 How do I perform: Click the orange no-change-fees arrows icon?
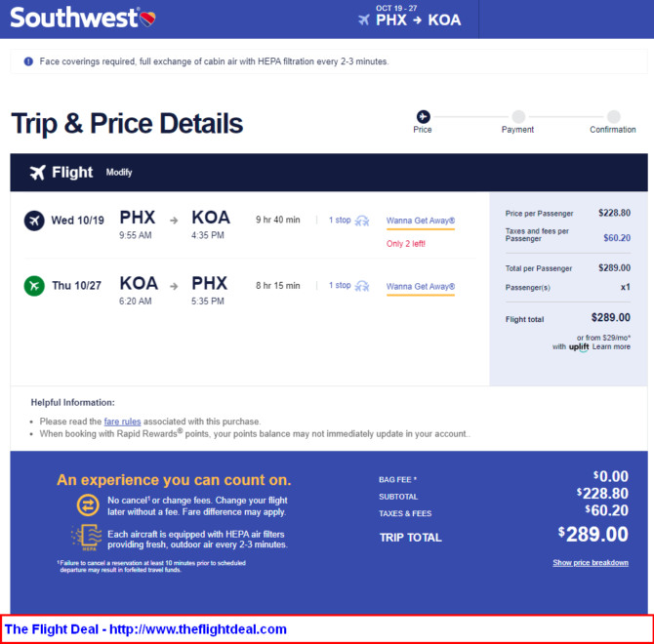coord(88,505)
